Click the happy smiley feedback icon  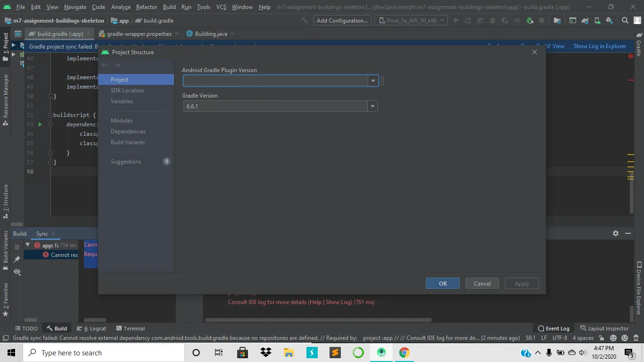[x=613, y=338]
